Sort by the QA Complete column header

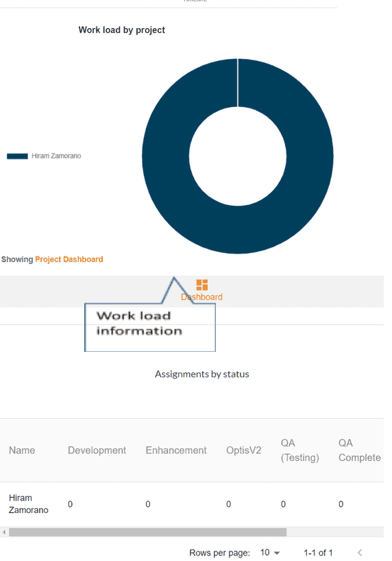tap(360, 451)
